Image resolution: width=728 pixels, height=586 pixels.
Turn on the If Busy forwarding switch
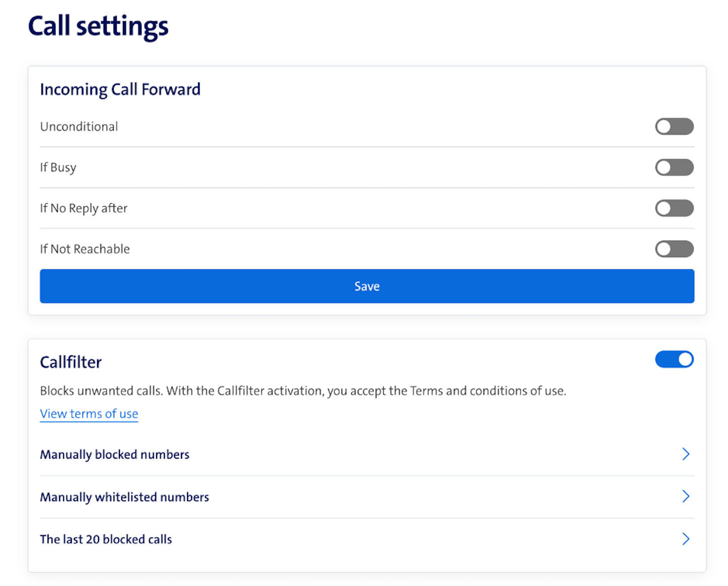click(x=674, y=167)
